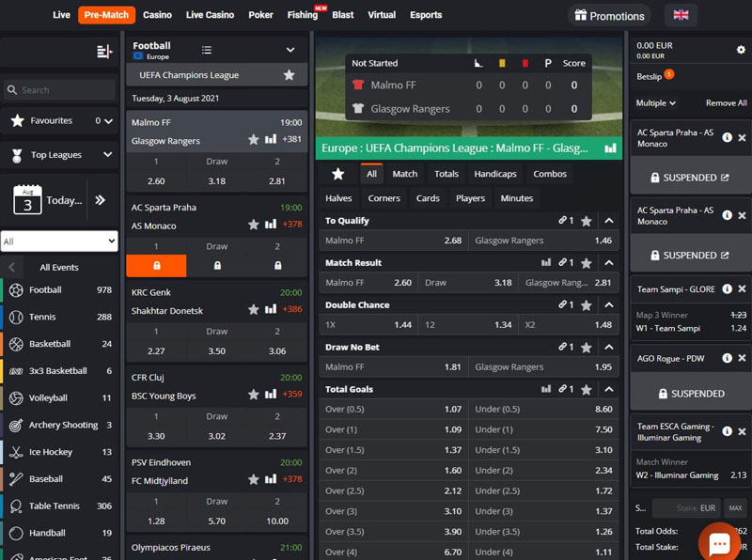Viewport: 752px width, 560px height.
Task: Open statistics for Malmo FF match row
Action: pyautogui.click(x=271, y=139)
